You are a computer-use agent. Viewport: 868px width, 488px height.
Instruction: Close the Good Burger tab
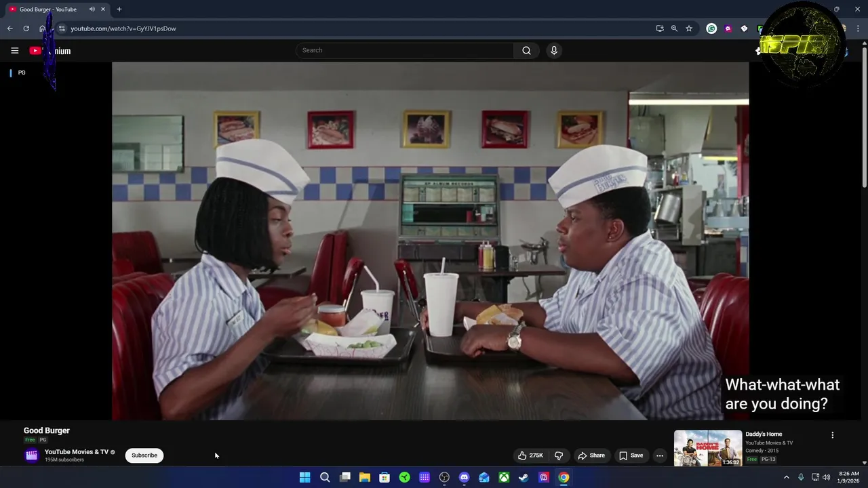(x=103, y=9)
